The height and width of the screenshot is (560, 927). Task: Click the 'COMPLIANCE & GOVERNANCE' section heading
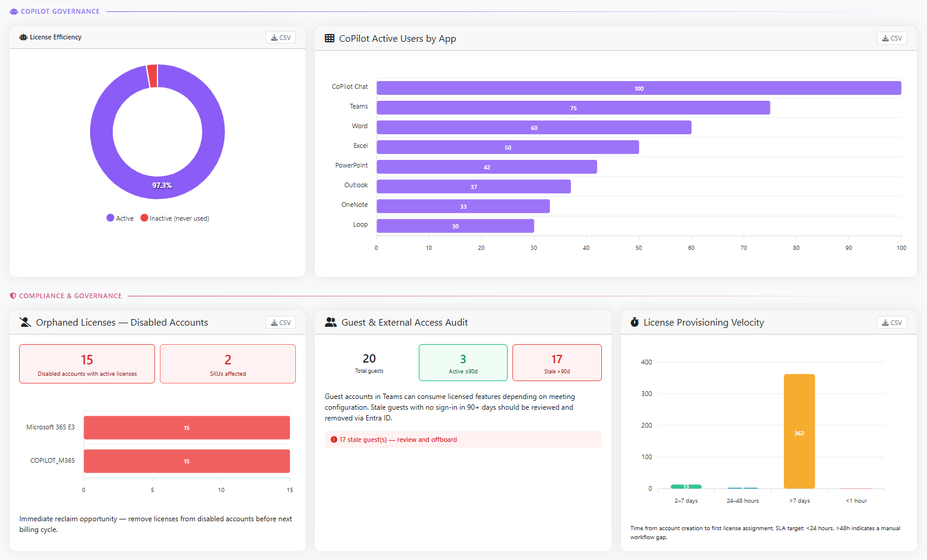click(x=70, y=296)
